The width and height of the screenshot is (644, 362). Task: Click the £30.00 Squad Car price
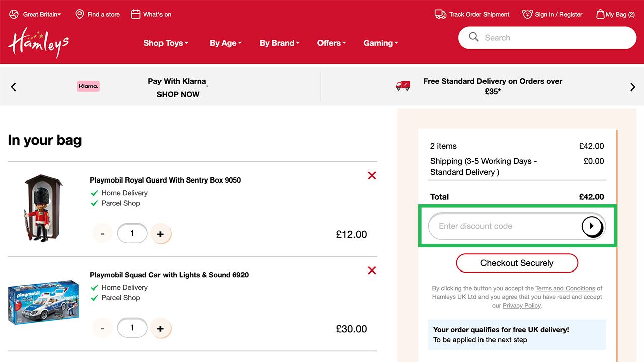coord(352,329)
